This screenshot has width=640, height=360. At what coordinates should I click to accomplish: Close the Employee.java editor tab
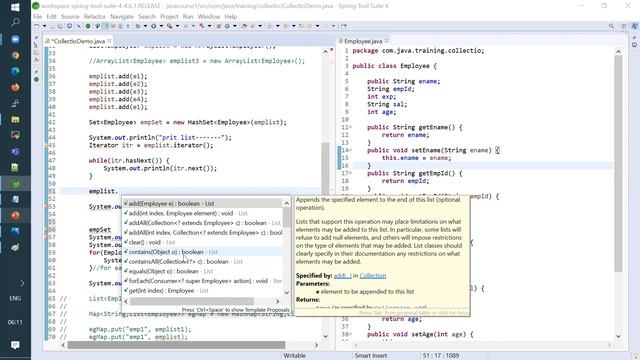(387, 40)
